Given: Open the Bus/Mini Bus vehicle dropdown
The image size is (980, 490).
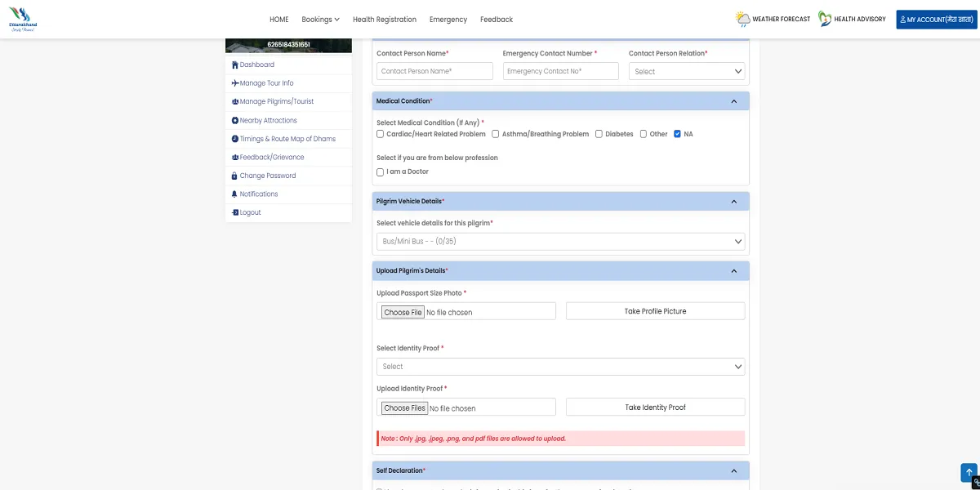Looking at the screenshot, I should coord(560,241).
